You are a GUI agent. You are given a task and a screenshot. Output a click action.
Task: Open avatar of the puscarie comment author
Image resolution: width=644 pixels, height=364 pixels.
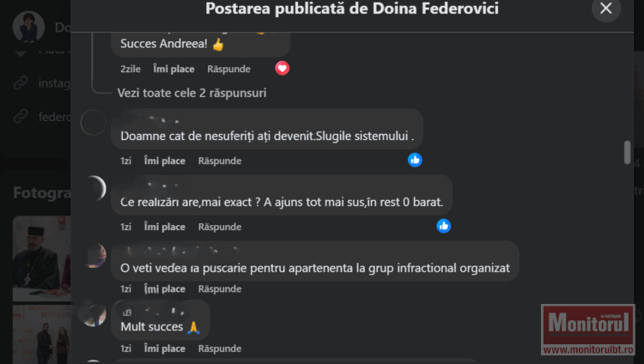click(x=93, y=254)
